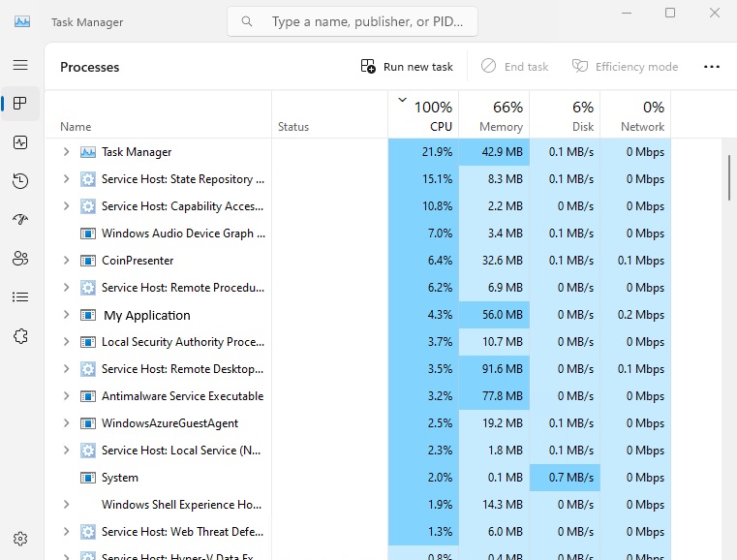Open the Details list sidebar icon

point(20,296)
